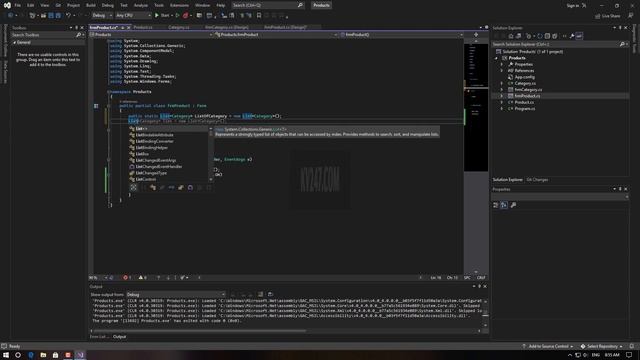Viewport: 640px width, 360px height.
Task: Collapse the General toolbox group
Action: tap(14, 42)
